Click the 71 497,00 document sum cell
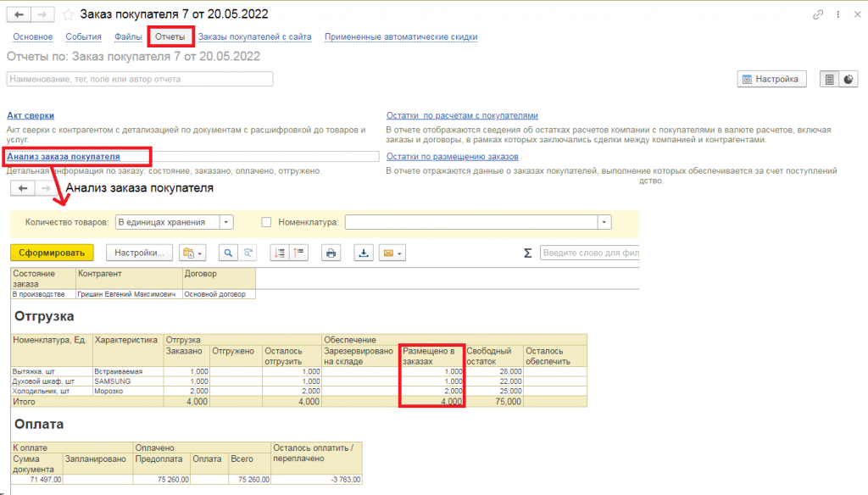 click(37, 480)
